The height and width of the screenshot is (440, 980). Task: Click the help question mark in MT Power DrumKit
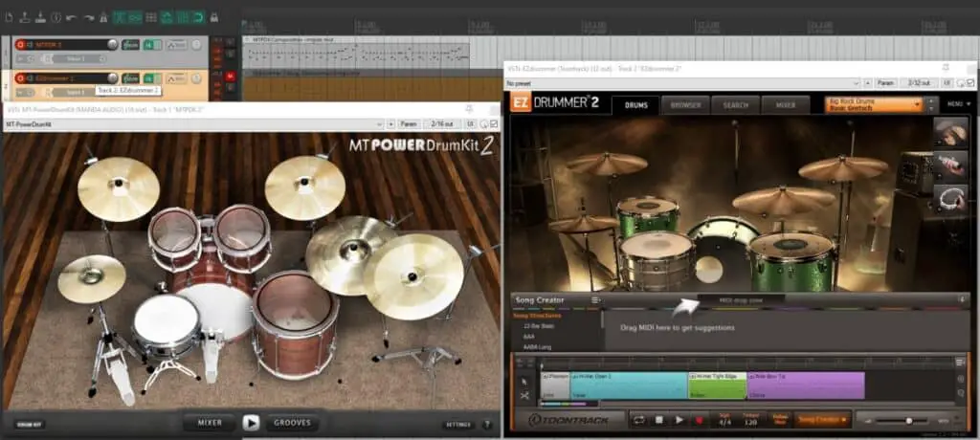(487, 425)
